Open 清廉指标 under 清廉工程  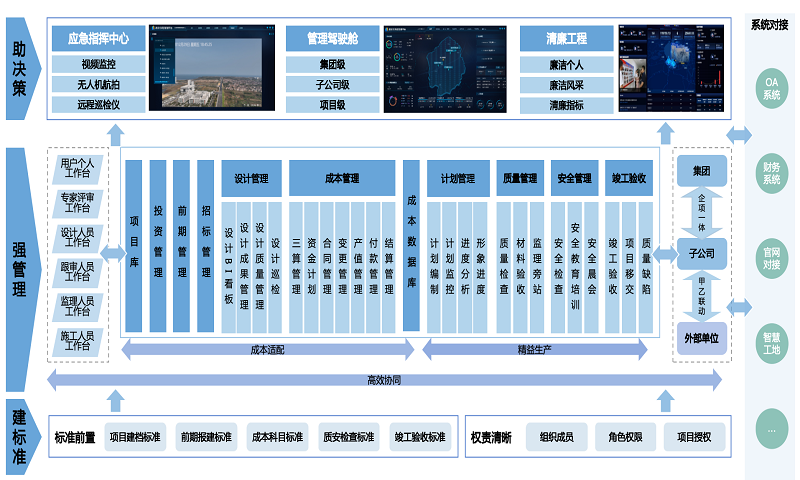point(566,104)
